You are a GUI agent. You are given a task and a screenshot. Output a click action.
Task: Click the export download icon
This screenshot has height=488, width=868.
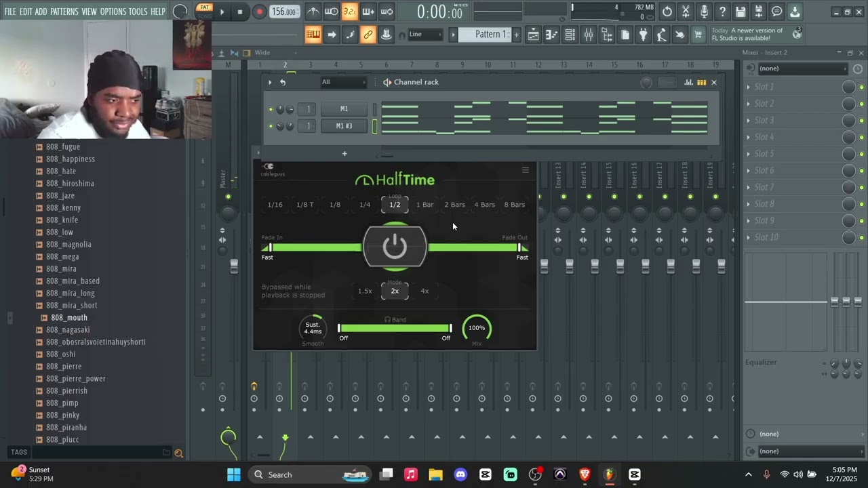point(795,12)
